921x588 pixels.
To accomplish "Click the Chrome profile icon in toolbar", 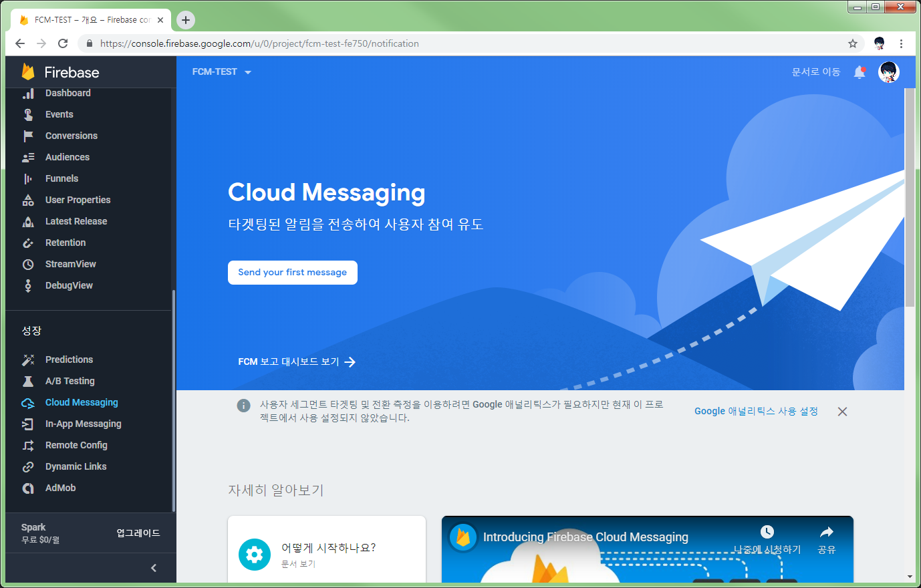I will 879,43.
